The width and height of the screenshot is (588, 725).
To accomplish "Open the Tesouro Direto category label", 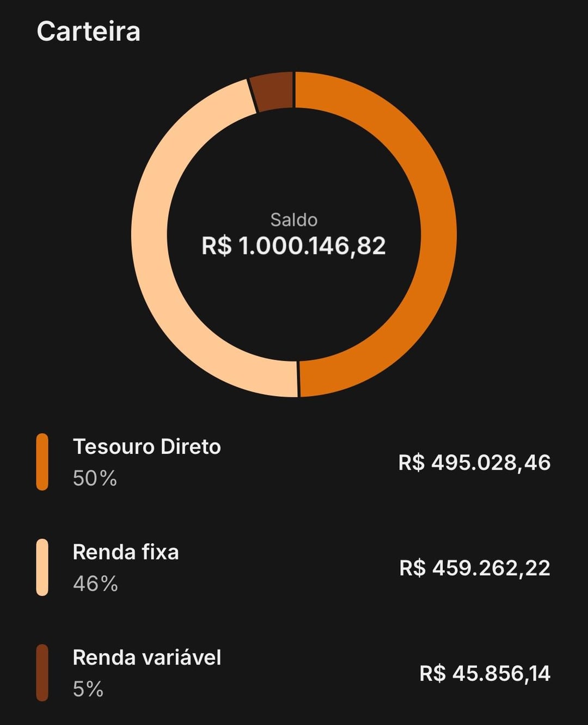I will tap(147, 447).
